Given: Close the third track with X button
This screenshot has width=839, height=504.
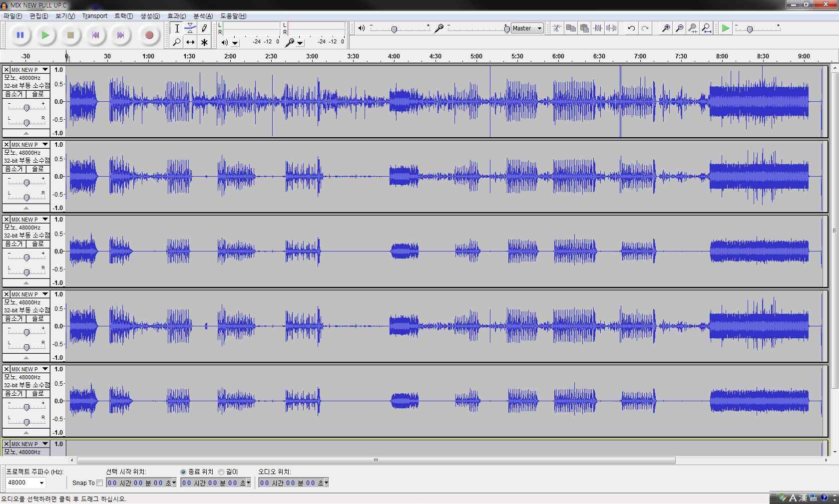Looking at the screenshot, I should tap(6, 220).
